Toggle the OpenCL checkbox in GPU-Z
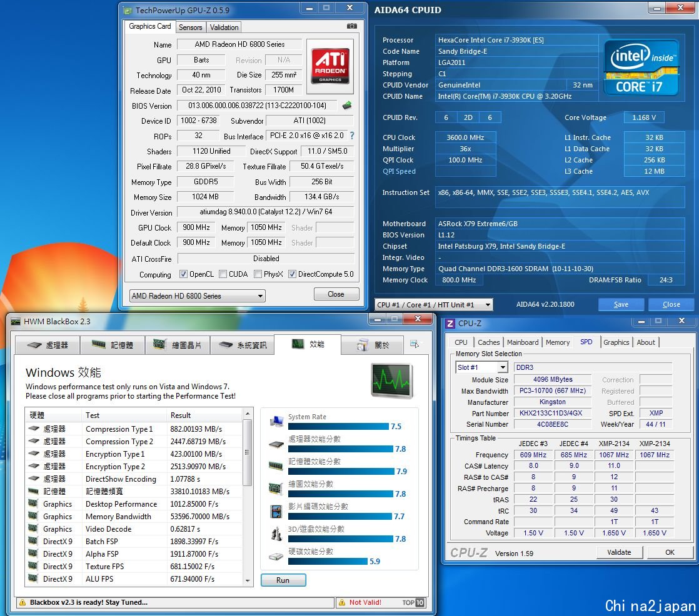 pos(183,274)
